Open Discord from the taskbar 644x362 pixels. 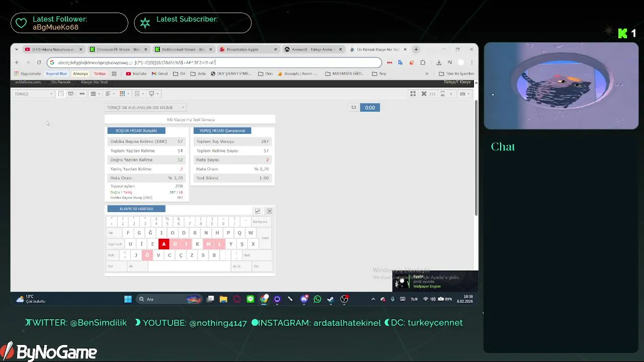pyautogui.click(x=304, y=299)
